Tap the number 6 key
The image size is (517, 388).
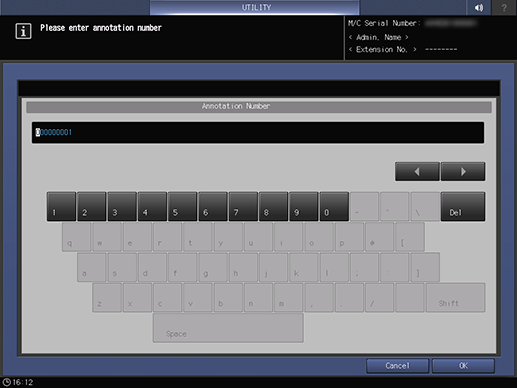[x=213, y=206]
